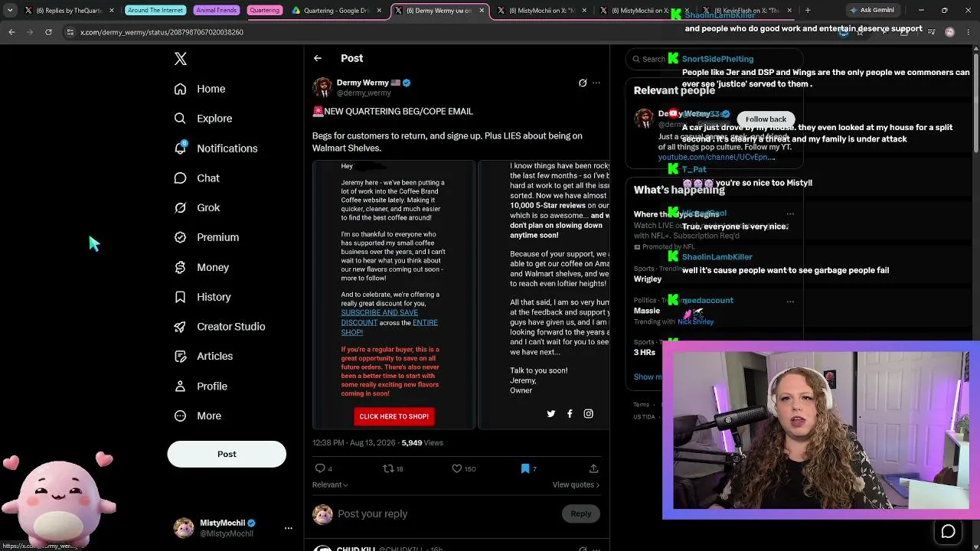
Task: Click the white Post button in sidebar
Action: 227,454
